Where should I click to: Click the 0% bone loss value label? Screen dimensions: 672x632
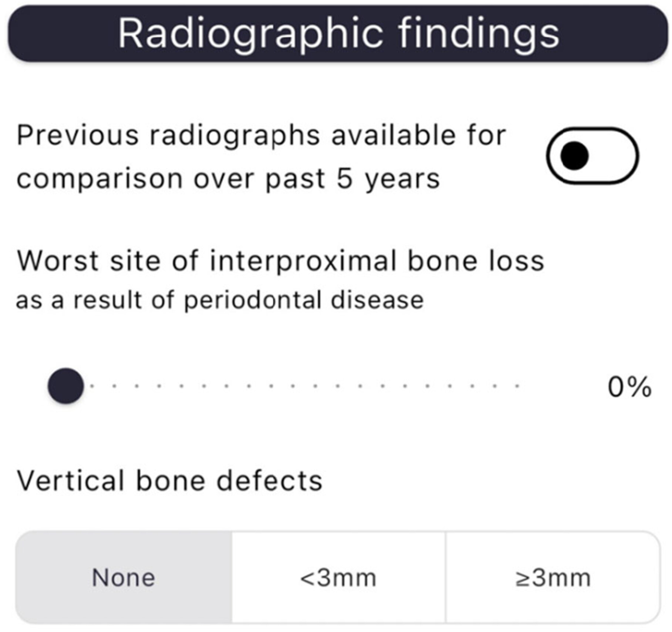[x=629, y=387]
